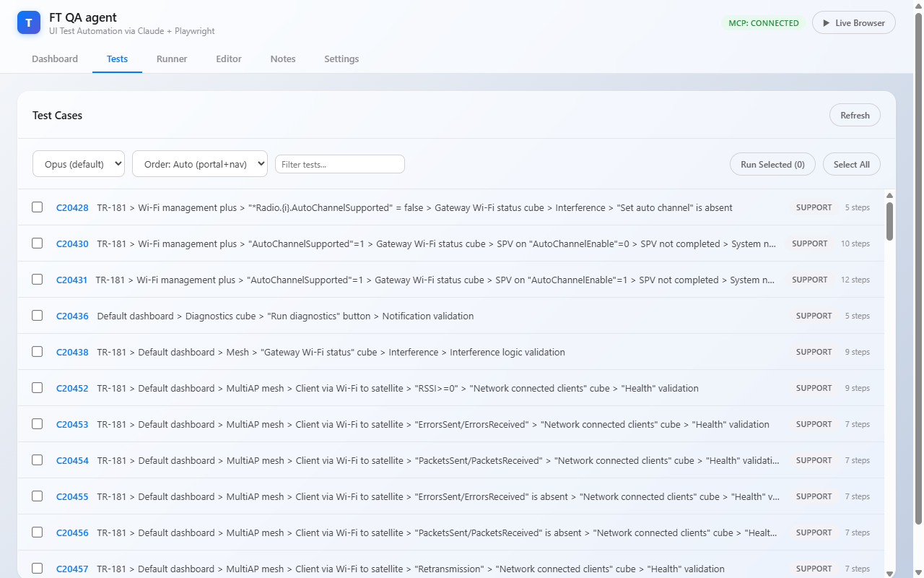
Task: Click the test list scroll down arrow
Action: click(889, 574)
